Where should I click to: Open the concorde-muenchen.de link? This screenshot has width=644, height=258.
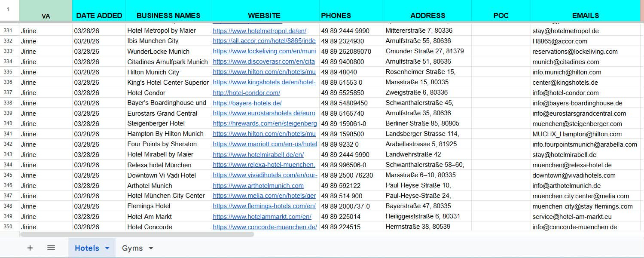[265, 227]
